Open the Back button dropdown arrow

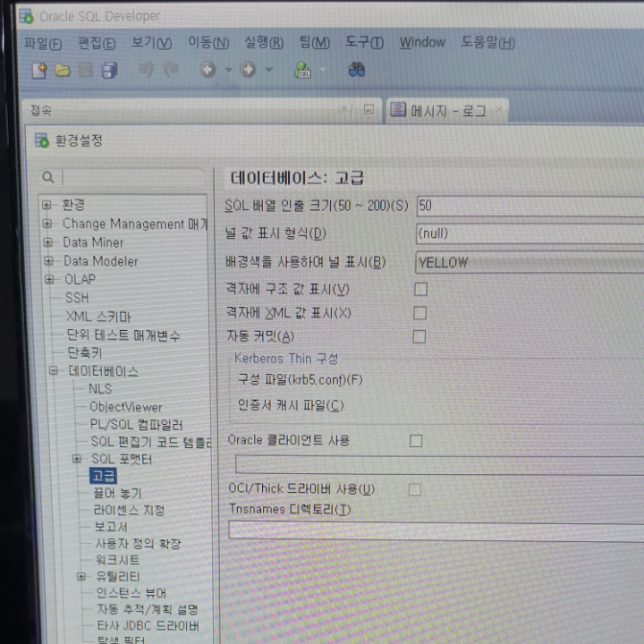click(x=229, y=70)
